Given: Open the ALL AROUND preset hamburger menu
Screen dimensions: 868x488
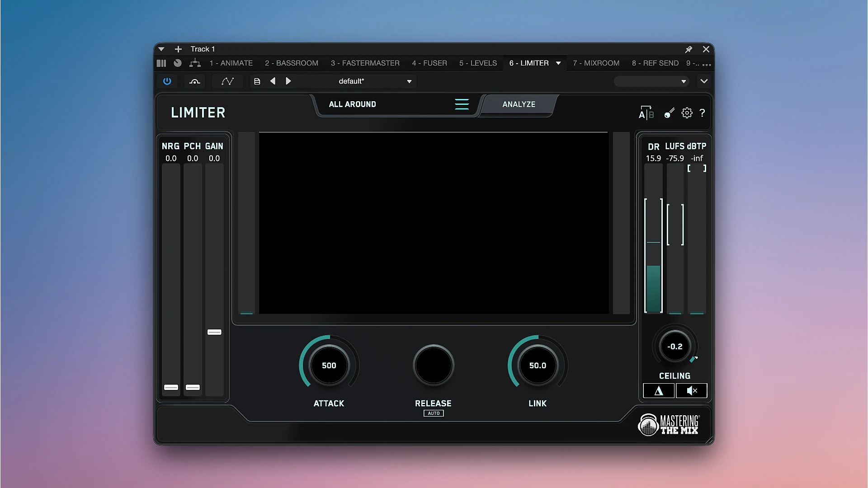Looking at the screenshot, I should (x=462, y=104).
